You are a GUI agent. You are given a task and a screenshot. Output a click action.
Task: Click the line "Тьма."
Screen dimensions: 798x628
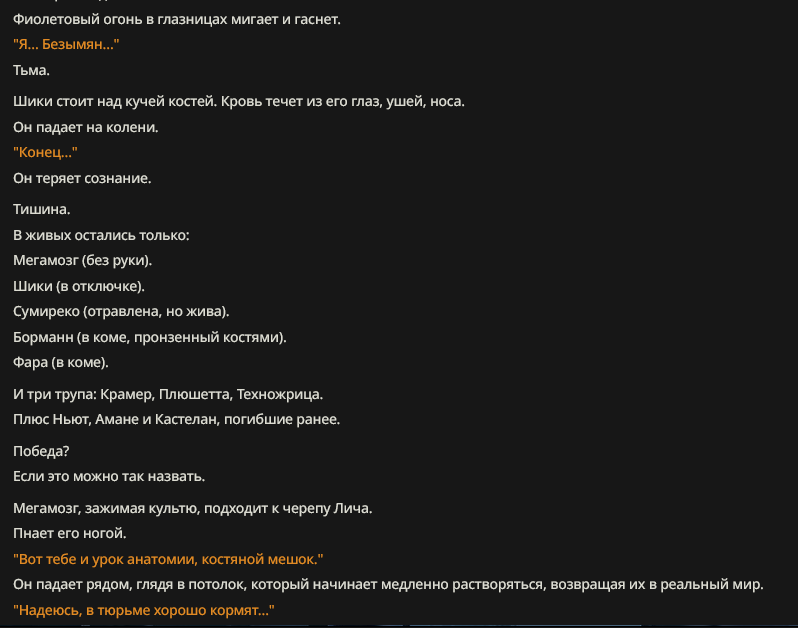32,70
